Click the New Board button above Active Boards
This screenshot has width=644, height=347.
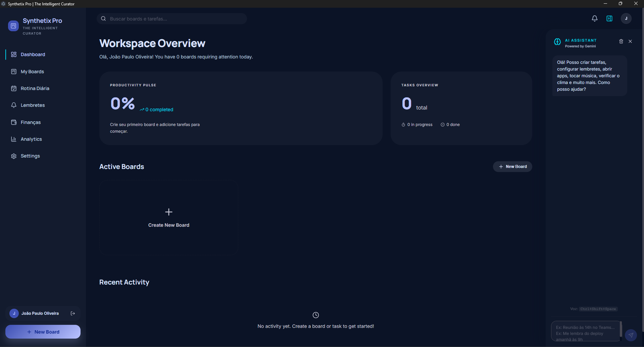(x=512, y=166)
